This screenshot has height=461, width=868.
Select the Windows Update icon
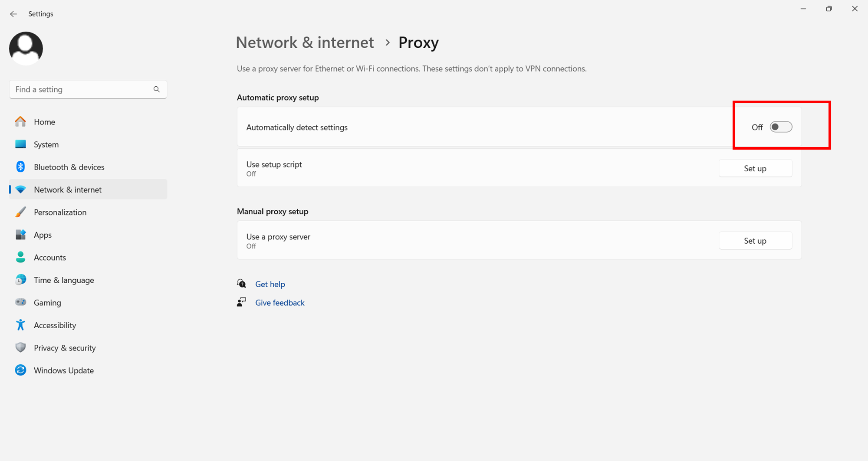tap(20, 370)
